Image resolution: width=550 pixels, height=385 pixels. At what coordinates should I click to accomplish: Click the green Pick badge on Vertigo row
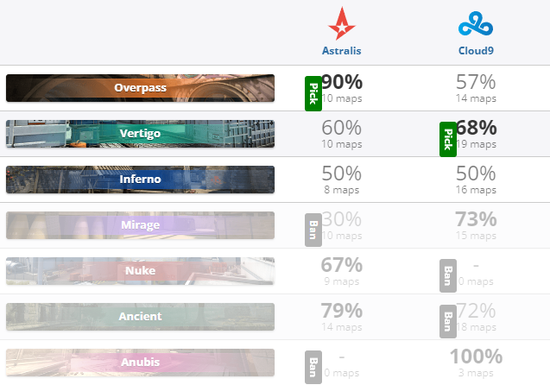coord(448,139)
